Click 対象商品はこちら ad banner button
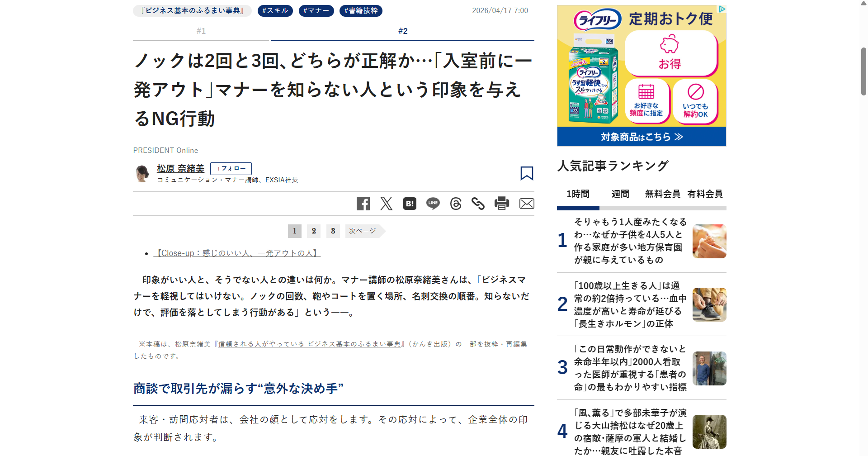Viewport: 868px width, 456px height. click(642, 137)
